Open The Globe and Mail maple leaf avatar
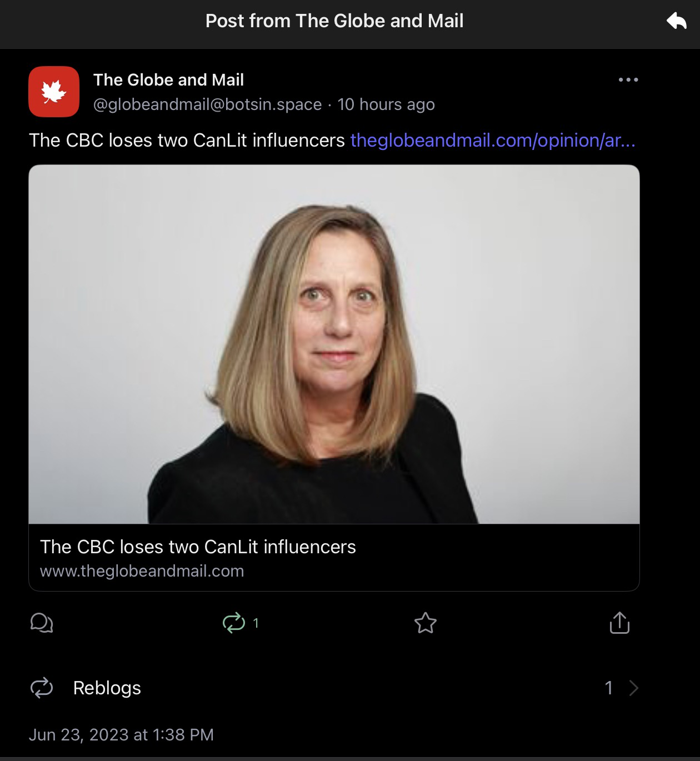This screenshot has width=700, height=761. click(x=54, y=92)
